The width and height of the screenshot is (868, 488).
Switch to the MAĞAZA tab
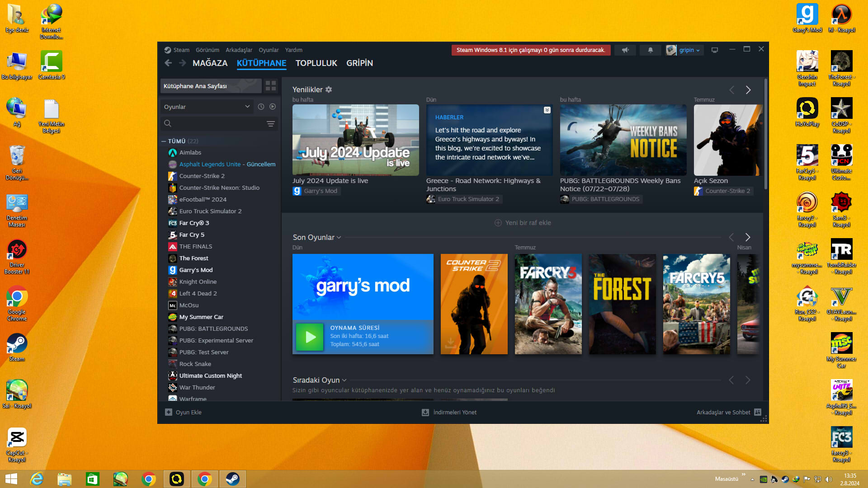[x=210, y=63]
